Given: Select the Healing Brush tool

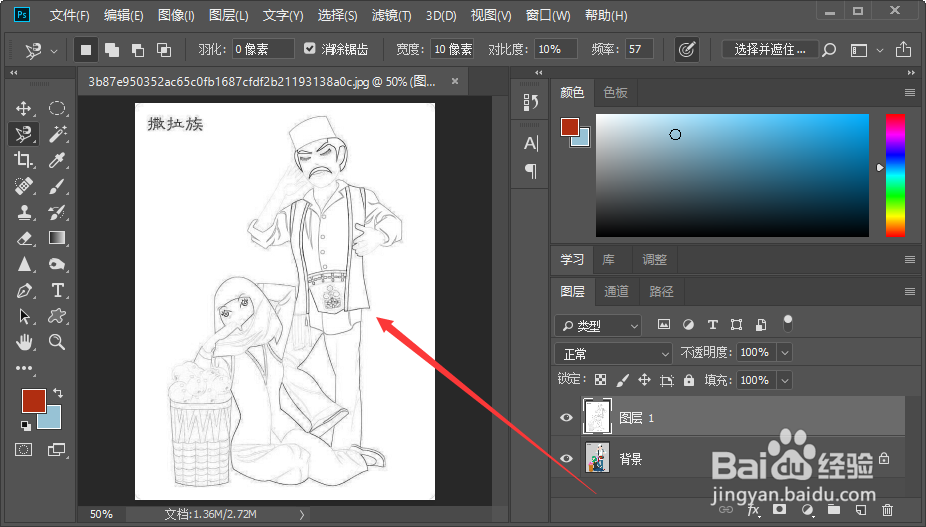Looking at the screenshot, I should (x=24, y=186).
